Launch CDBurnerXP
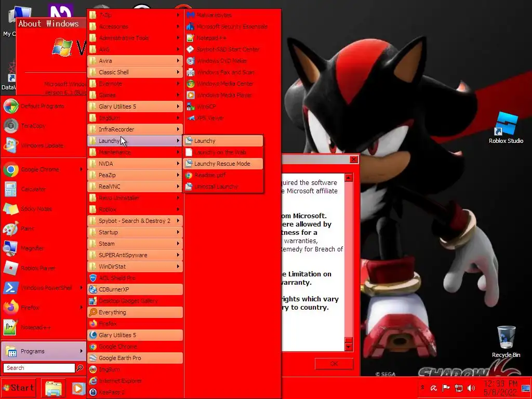Image resolution: width=532 pixels, height=399 pixels. [x=135, y=289]
